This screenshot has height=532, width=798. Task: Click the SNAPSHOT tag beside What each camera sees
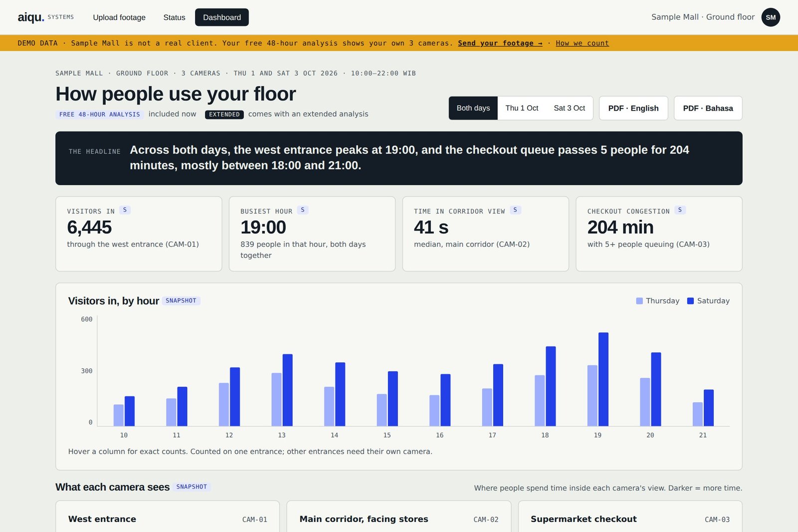pos(192,487)
